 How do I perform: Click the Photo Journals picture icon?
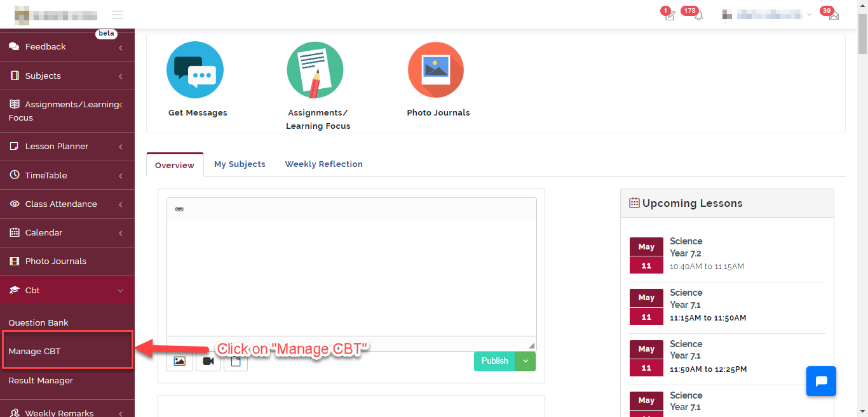coord(436,70)
